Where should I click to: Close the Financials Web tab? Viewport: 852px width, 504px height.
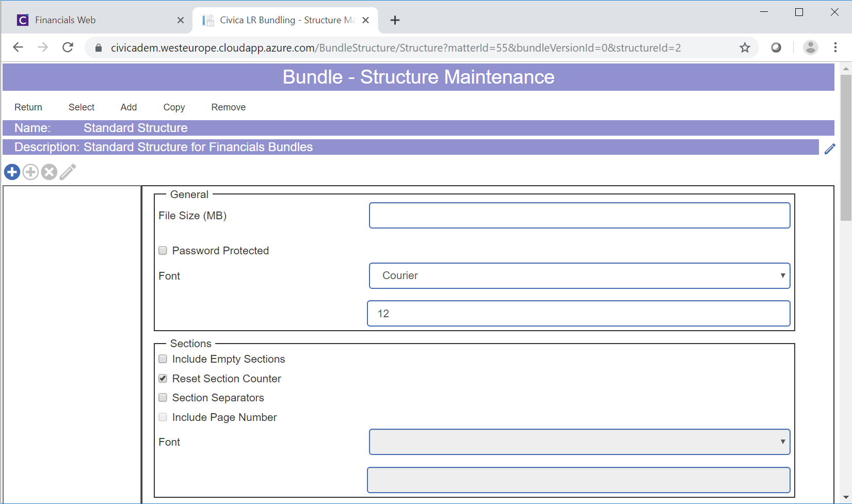point(181,20)
